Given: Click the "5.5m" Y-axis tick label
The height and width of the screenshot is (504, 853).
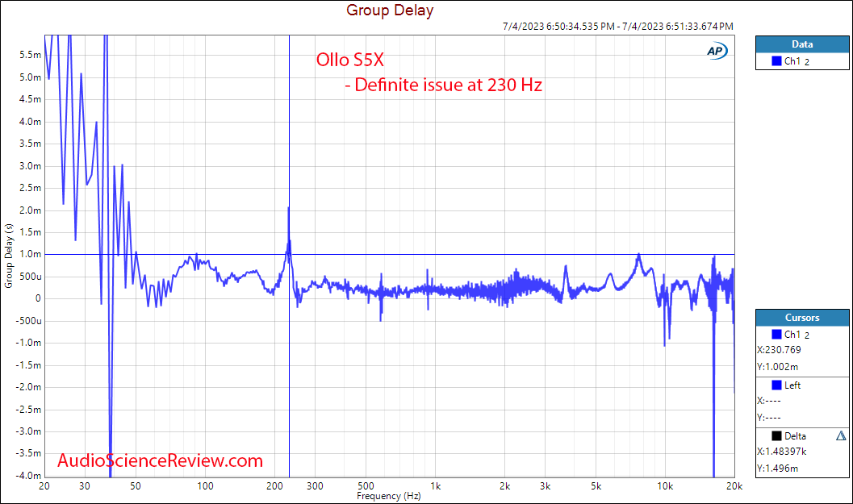Looking at the screenshot, I should [x=31, y=55].
